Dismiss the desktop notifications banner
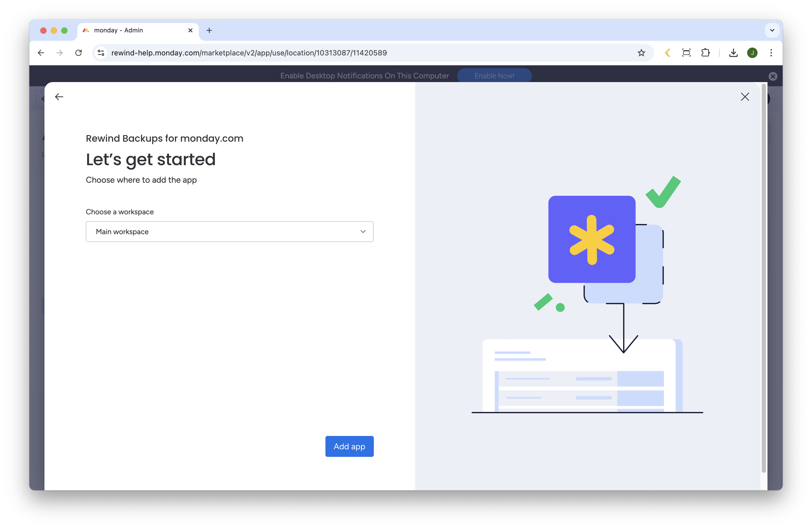Viewport: 812px width, 529px height. [x=773, y=76]
